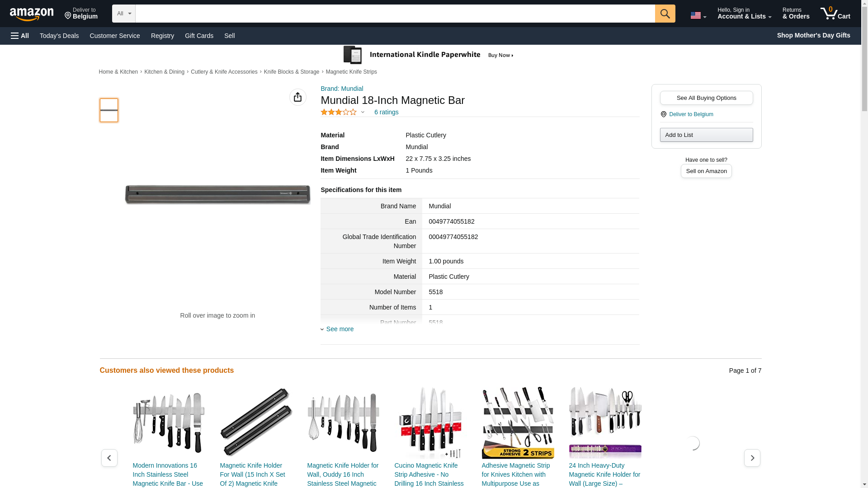This screenshot has width=868, height=488.
Task: Open the search category All dropdown
Action: point(123,14)
